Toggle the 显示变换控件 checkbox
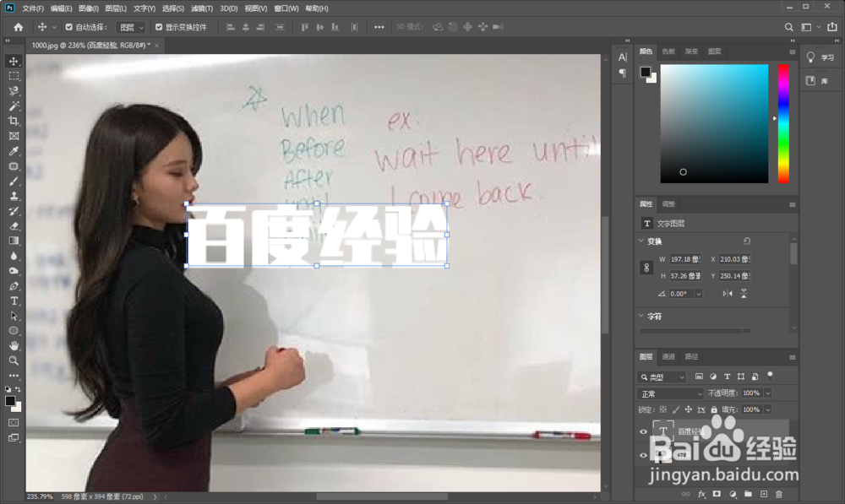Screen dimensions: 845x504 point(159,27)
